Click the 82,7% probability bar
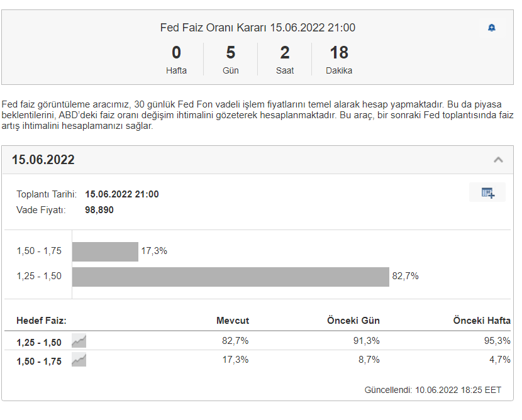522x420 pixels. (x=230, y=277)
